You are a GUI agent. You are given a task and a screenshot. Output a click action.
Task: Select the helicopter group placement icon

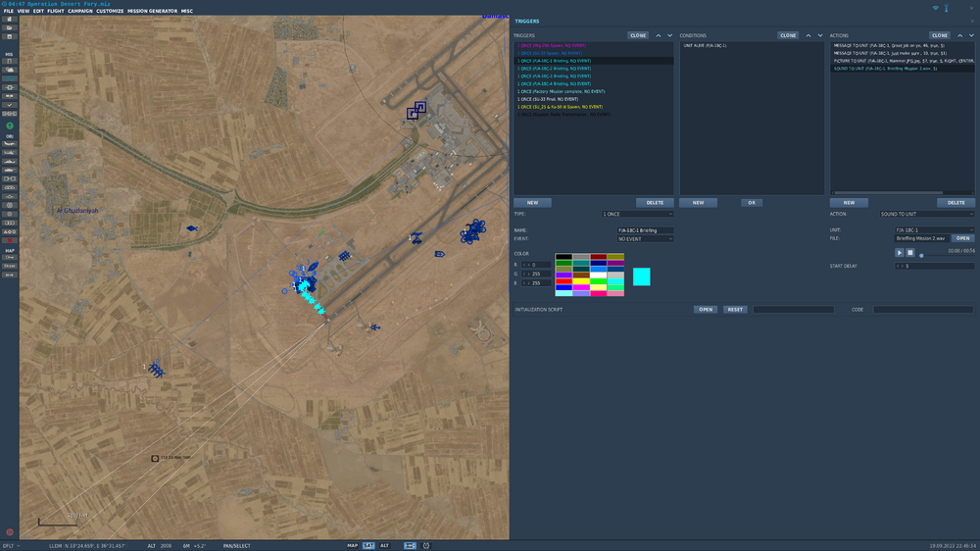(x=10, y=153)
